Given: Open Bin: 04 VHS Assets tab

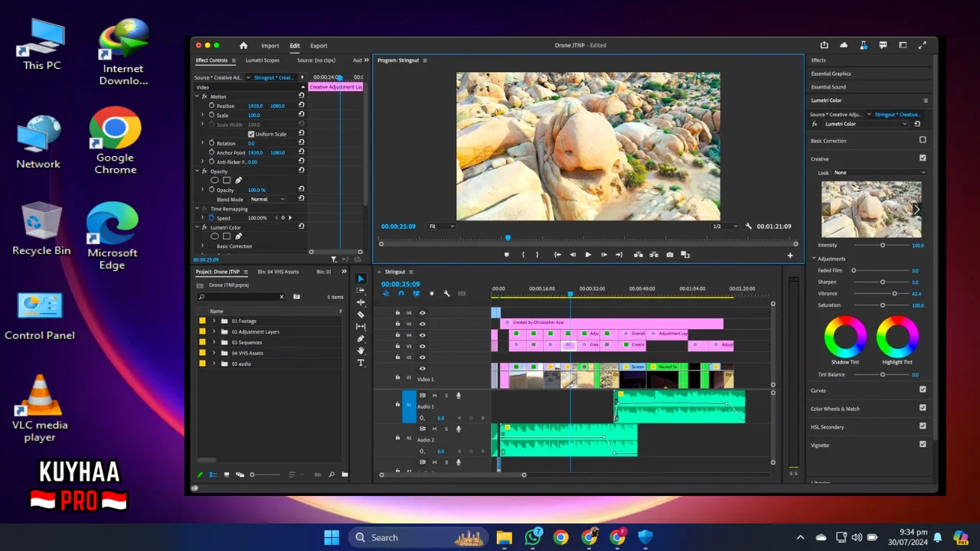Looking at the screenshot, I should tap(278, 272).
